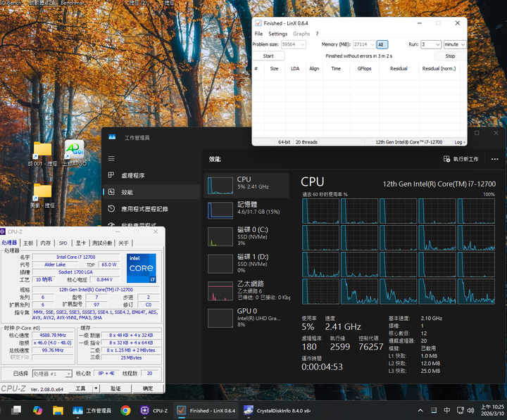
Task: Click the CPU-Z title bar icon
Action: click(3, 231)
